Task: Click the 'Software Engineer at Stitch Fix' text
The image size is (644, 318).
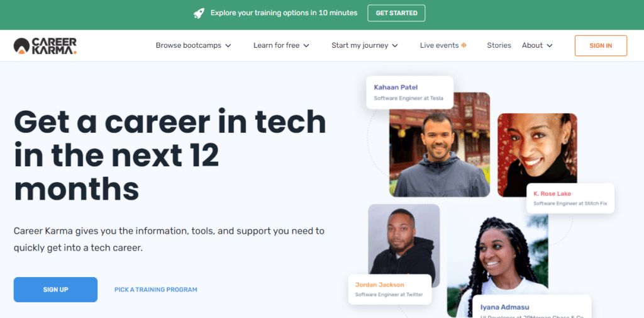Action: [x=570, y=203]
